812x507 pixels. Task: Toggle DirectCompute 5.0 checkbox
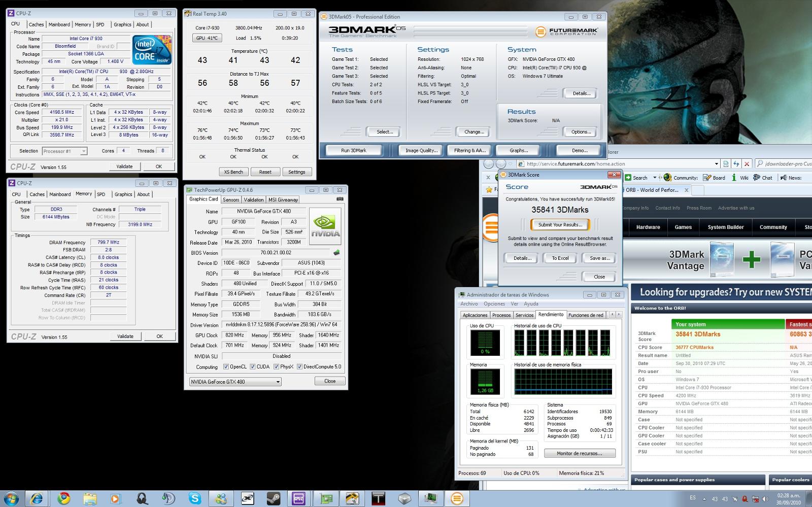pos(299,366)
